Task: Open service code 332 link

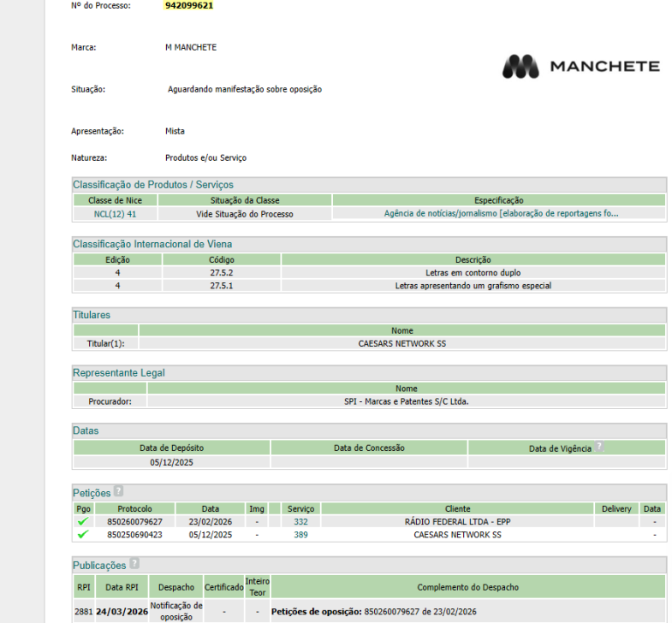Action: tap(300, 521)
